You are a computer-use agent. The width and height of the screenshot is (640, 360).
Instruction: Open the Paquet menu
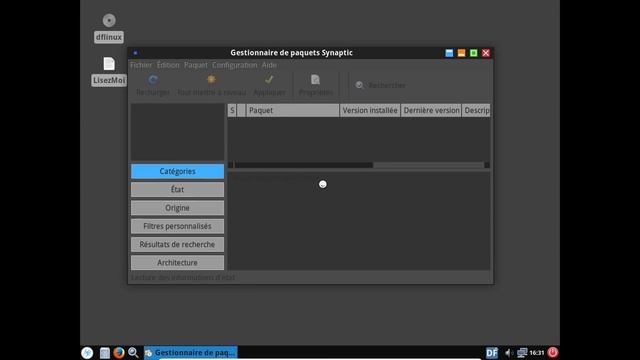tap(196, 65)
